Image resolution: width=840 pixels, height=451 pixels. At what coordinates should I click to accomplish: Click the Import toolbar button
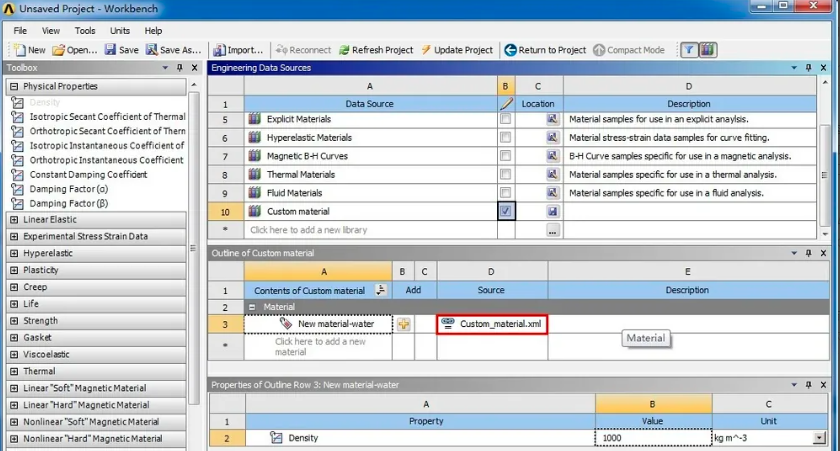click(238, 50)
